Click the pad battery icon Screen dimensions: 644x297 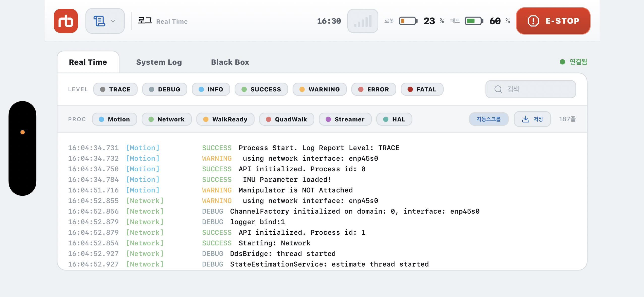474,21
